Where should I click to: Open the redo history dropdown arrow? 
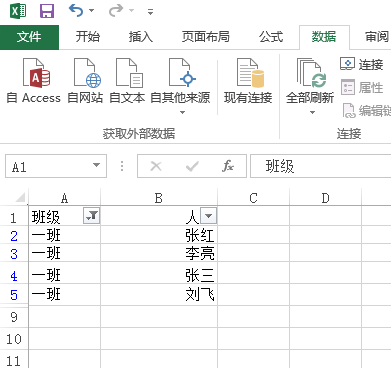(x=132, y=11)
